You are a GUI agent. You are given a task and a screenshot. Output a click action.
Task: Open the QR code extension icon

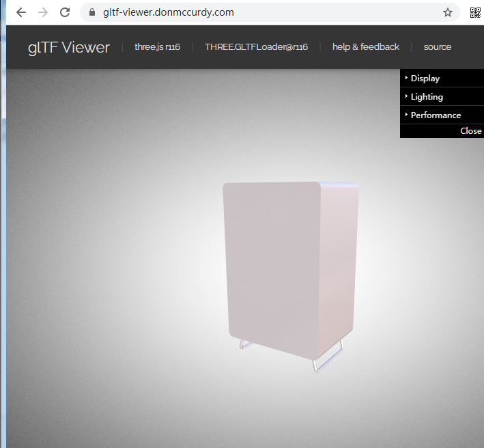pos(475,13)
